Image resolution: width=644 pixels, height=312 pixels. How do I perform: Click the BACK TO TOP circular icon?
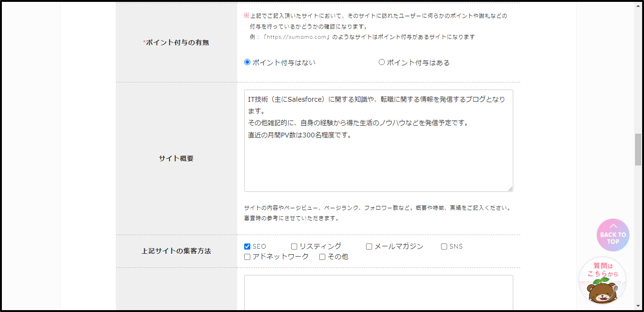click(x=613, y=235)
